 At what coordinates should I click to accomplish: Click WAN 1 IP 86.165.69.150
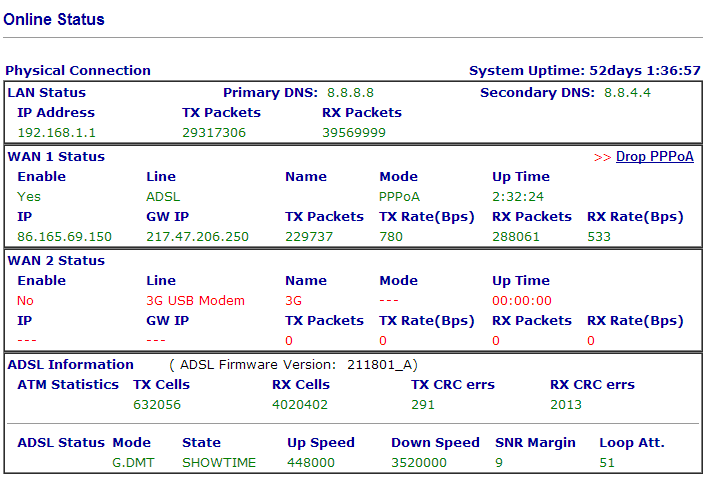pos(64,236)
